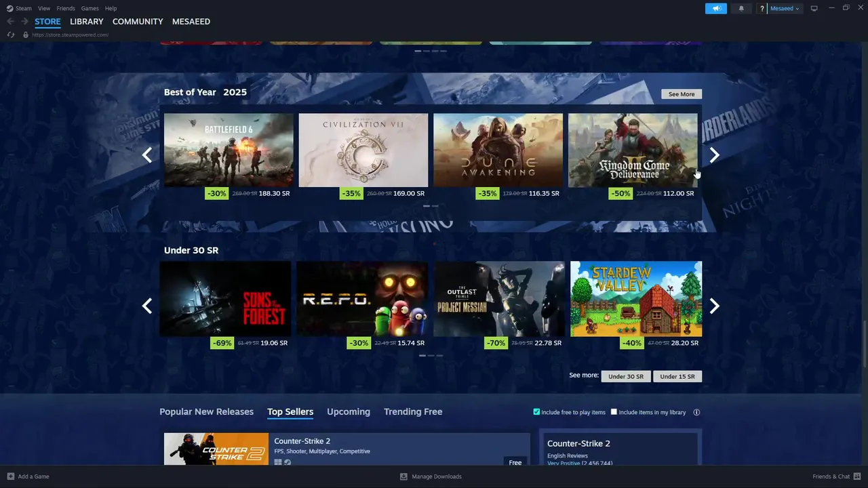Switch to Big Picture mode monitor icon

[x=814, y=8]
